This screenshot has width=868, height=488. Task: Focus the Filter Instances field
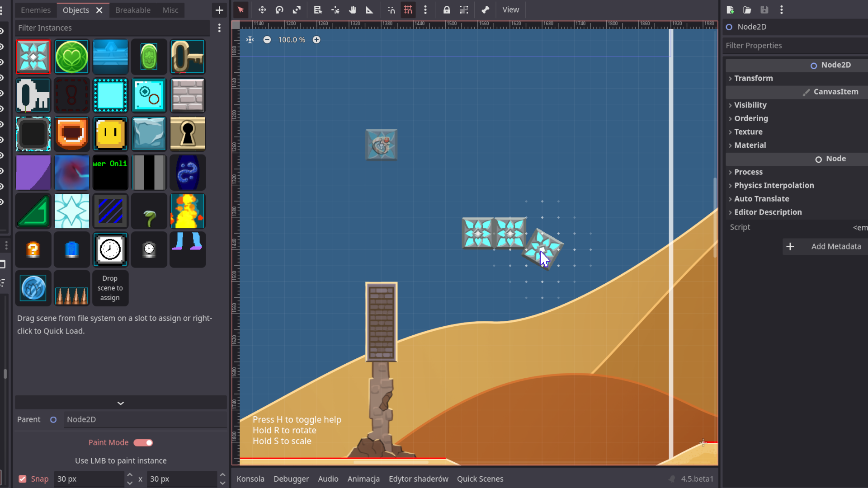(x=113, y=28)
